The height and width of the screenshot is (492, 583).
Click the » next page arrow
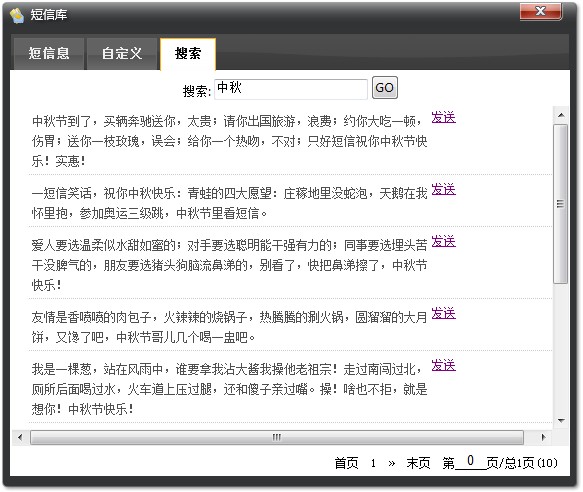(392, 463)
